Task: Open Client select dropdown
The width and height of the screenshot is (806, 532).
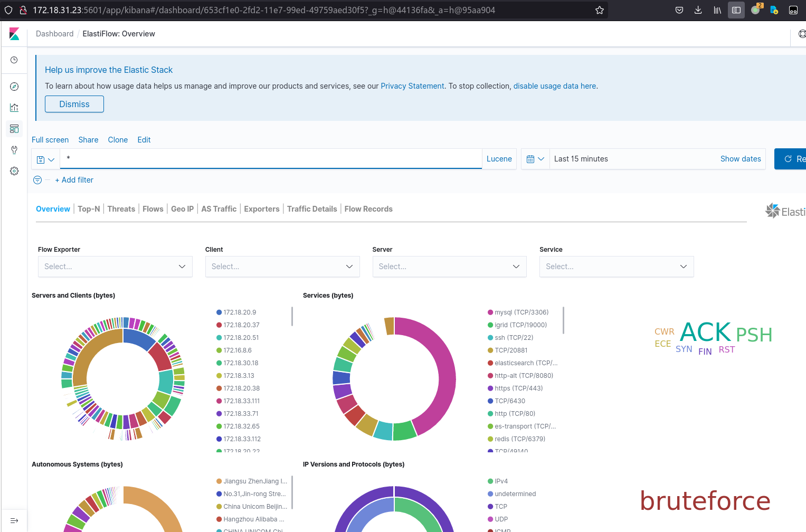Action: click(x=282, y=267)
